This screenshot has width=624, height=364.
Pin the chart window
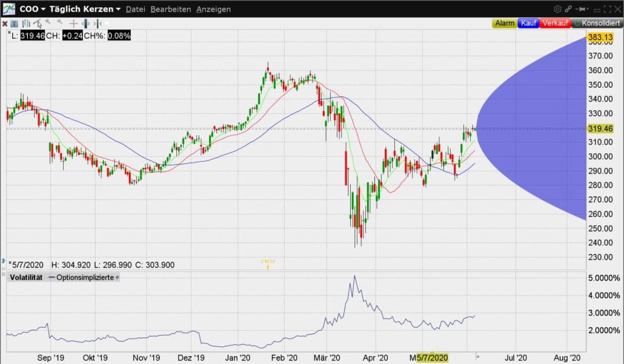click(582, 9)
